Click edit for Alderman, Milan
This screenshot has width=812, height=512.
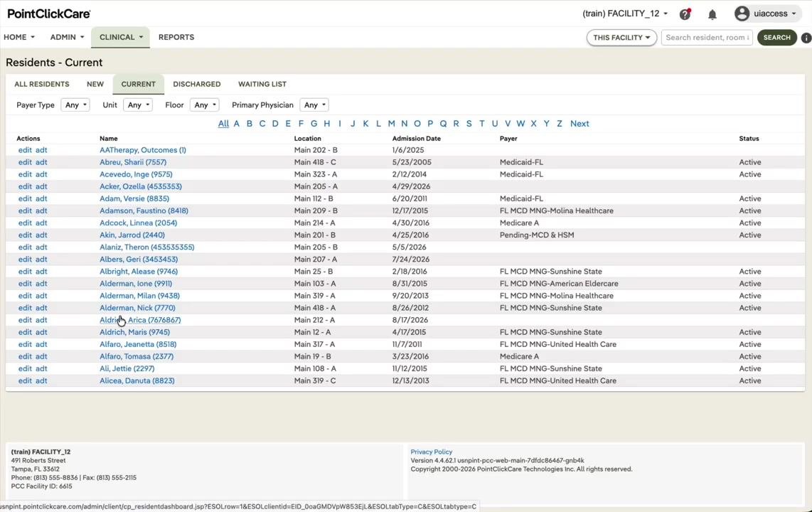(x=25, y=296)
